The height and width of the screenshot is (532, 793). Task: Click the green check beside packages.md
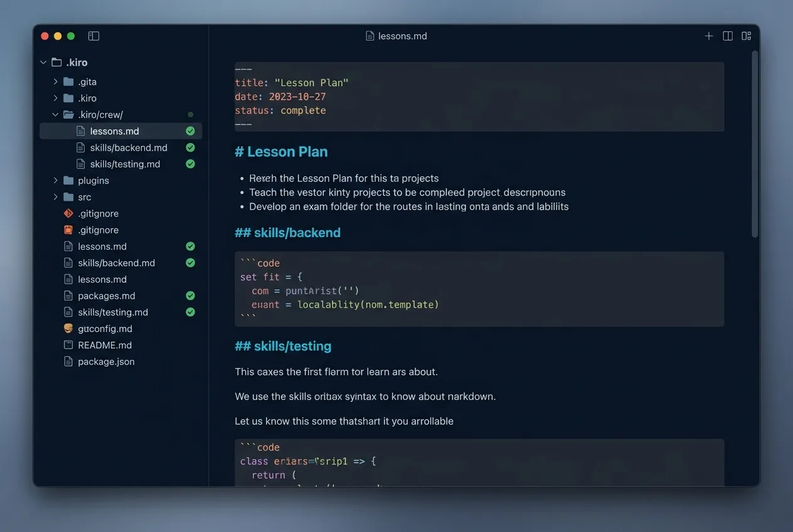190,295
